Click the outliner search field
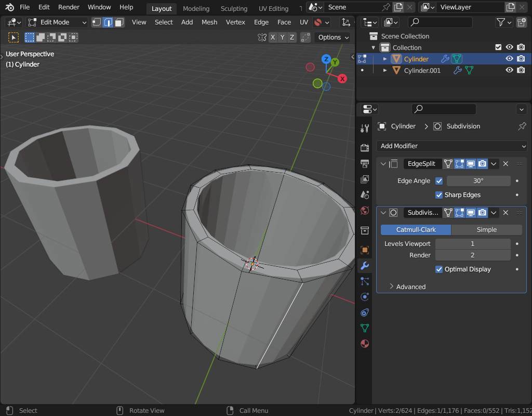The width and height of the screenshot is (532, 416). [440, 22]
